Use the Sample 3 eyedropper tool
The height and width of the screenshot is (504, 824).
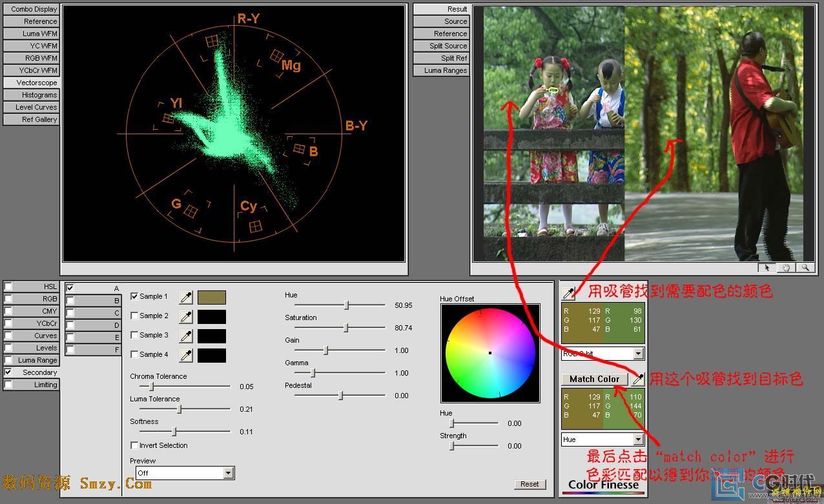click(x=186, y=336)
